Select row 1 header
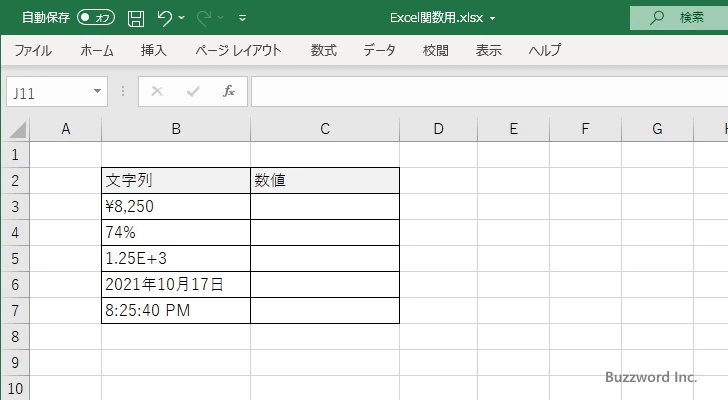The width and height of the screenshot is (728, 400). [x=15, y=155]
